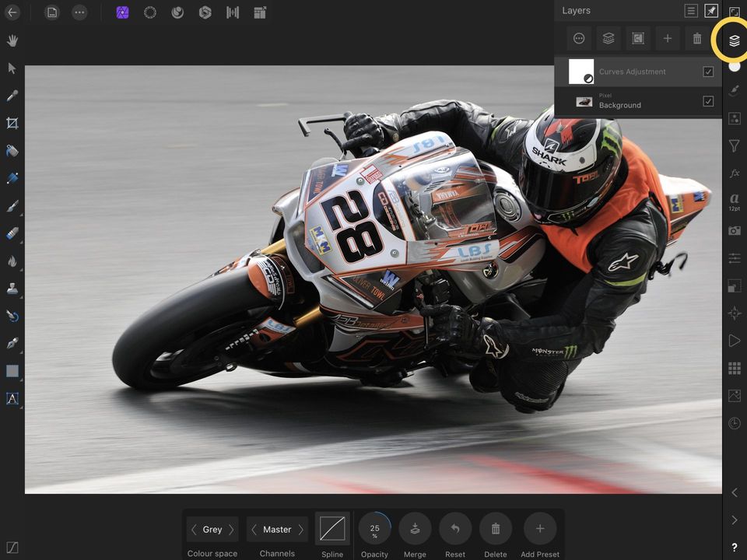
Task: Select the Rectangle shape tool
Action: (12, 371)
